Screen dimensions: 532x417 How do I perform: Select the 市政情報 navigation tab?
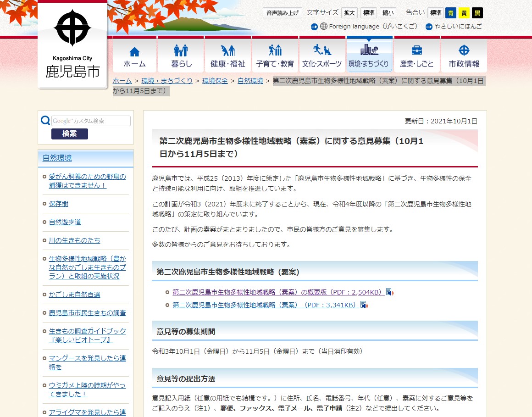click(x=464, y=56)
